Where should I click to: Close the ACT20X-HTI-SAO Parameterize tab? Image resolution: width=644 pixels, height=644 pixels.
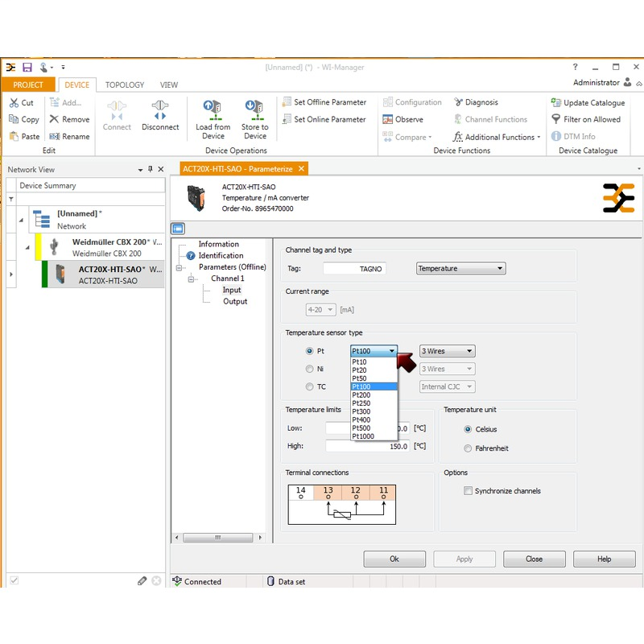coord(301,169)
